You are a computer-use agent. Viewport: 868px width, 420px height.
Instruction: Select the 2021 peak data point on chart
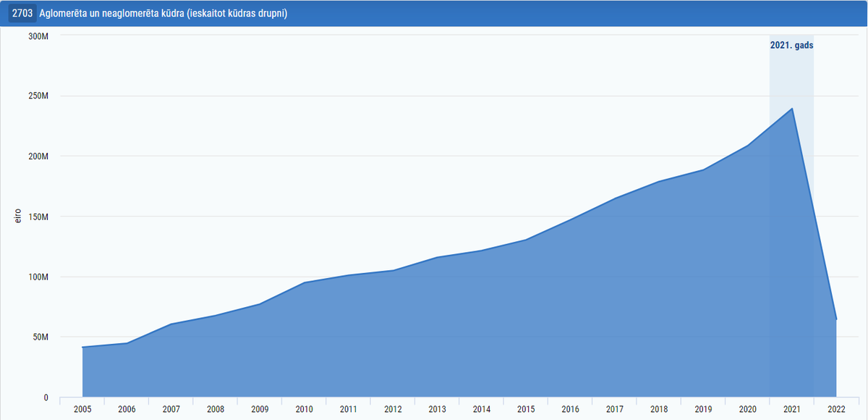tap(792, 109)
